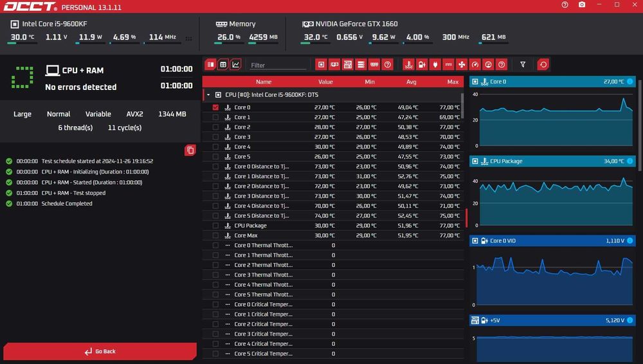The width and height of the screenshot is (643, 364).
Task: Click the Schedule Completed log entry
Action: point(67,204)
